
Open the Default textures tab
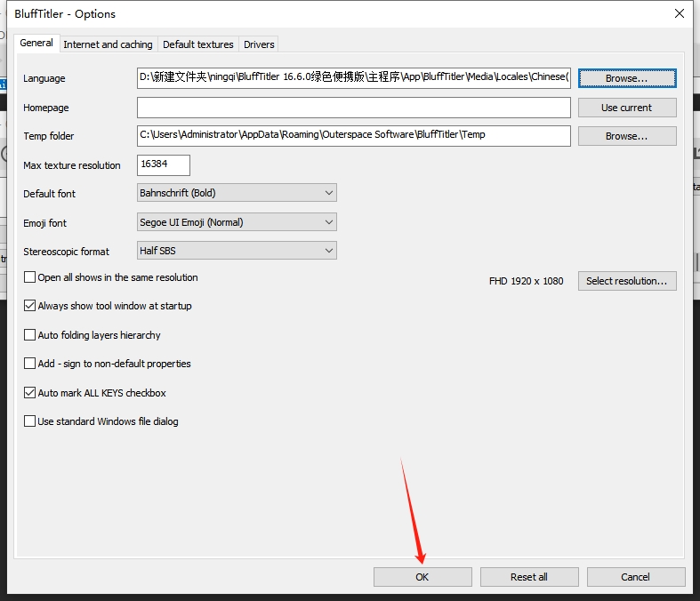197,44
